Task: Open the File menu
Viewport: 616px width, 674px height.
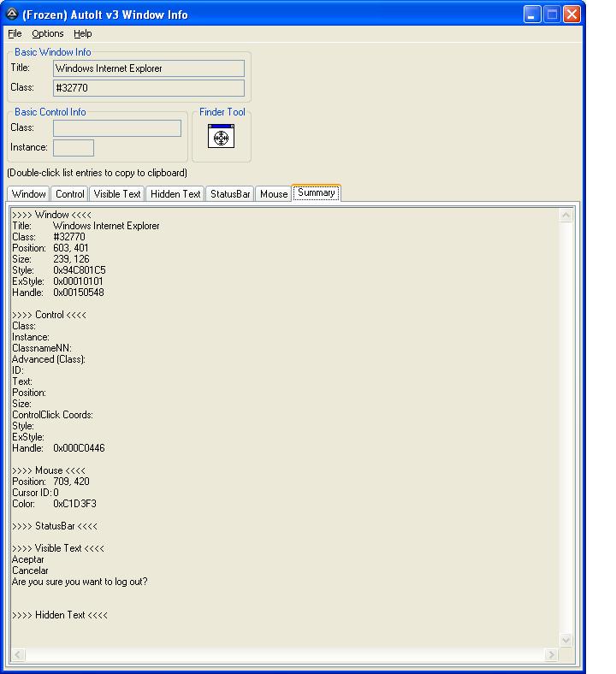Action: click(x=15, y=33)
